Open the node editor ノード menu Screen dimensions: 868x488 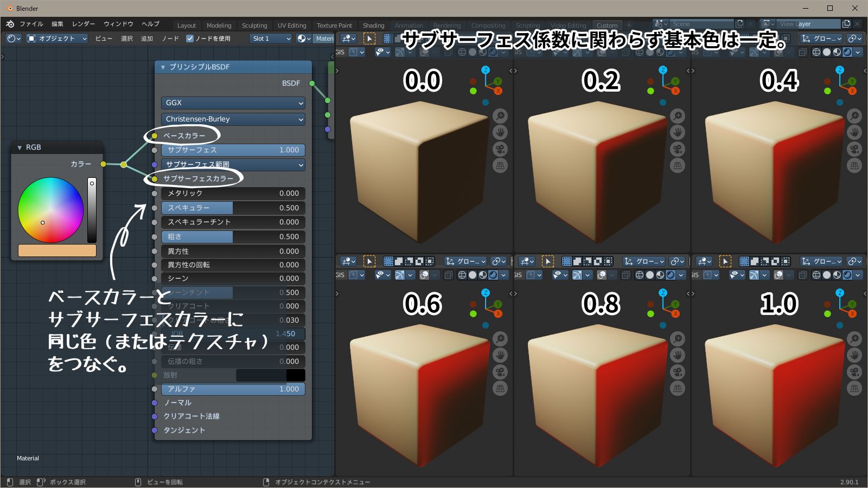pyautogui.click(x=170, y=38)
